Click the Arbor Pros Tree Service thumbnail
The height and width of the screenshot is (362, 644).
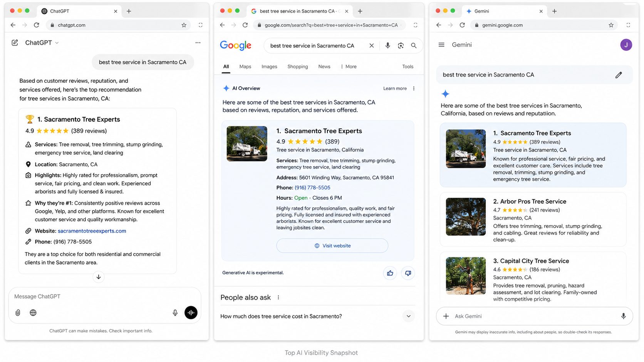466,217
